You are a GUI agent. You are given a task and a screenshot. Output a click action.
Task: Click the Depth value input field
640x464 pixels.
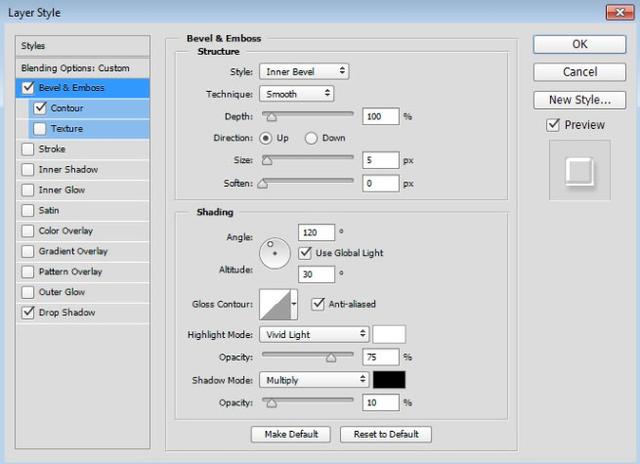click(x=380, y=116)
